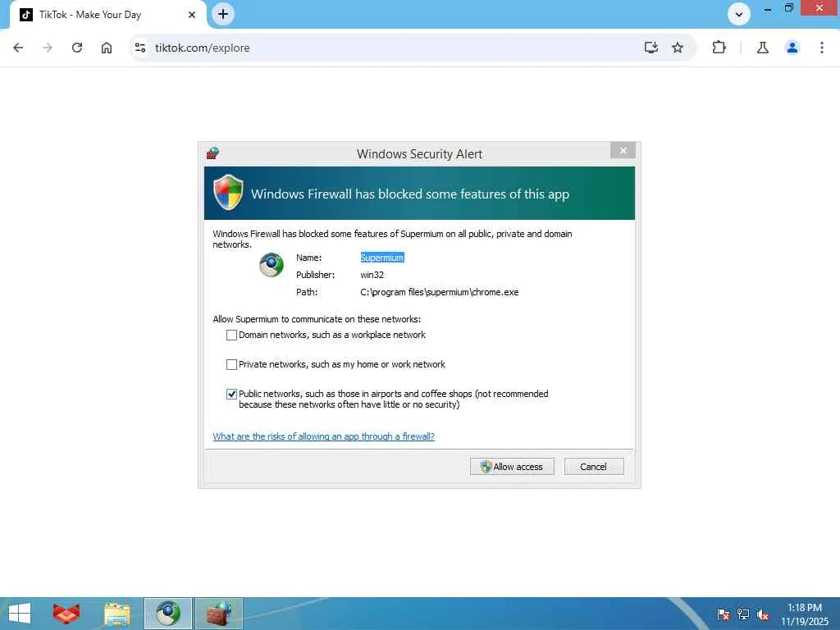Select the Windows Firewall taskbar item

click(x=219, y=614)
